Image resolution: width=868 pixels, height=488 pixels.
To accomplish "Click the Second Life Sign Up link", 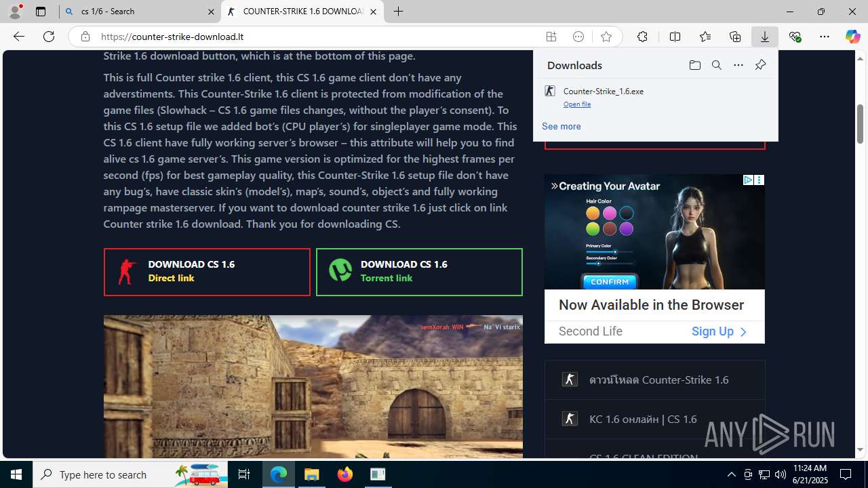I will click(x=719, y=331).
